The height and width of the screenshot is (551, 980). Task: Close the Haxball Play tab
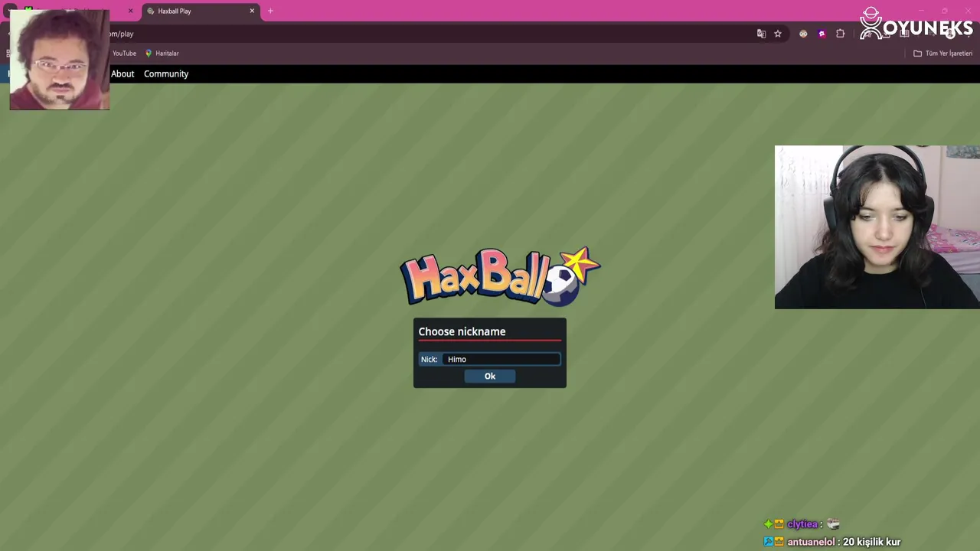252,11
